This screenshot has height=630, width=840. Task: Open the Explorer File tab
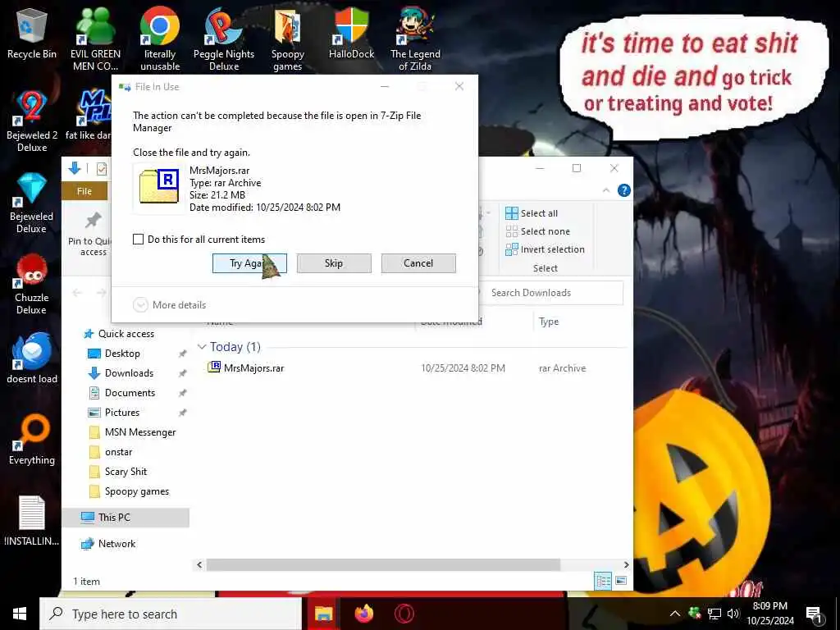coord(84,191)
